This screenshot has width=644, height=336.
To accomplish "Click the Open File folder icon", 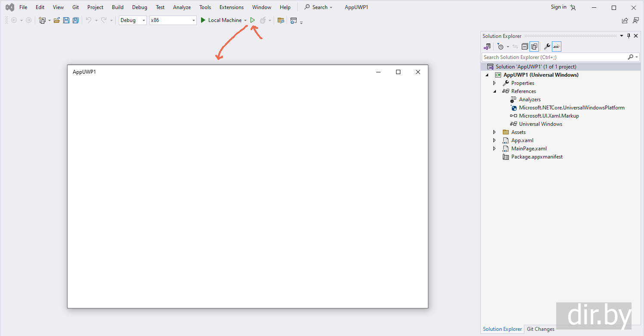I will [x=56, y=20].
